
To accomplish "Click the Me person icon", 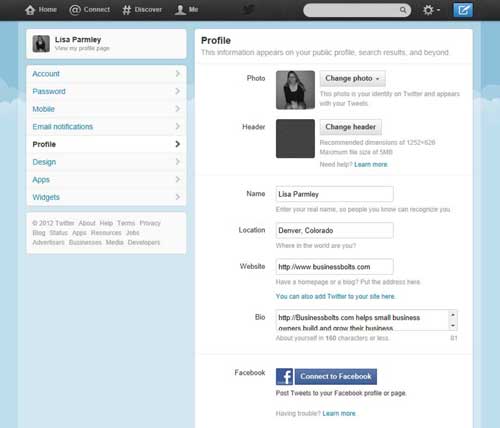I will tap(180, 10).
